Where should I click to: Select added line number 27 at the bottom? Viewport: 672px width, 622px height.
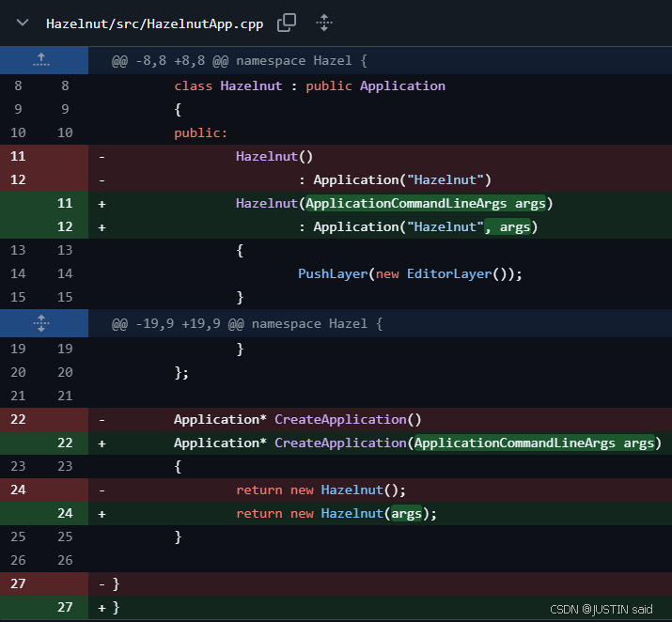click(x=65, y=607)
